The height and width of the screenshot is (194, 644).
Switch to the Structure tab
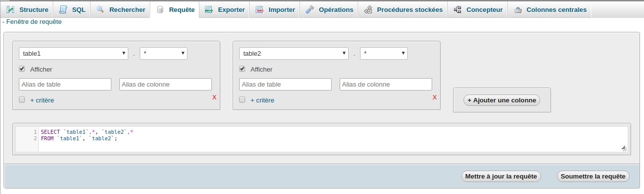[27, 10]
